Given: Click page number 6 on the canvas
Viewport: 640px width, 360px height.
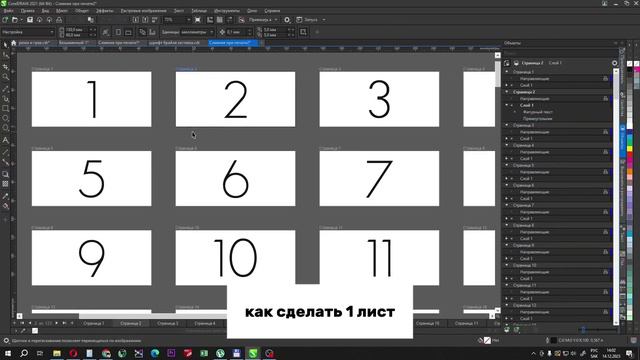Looking at the screenshot, I should click(x=236, y=178).
